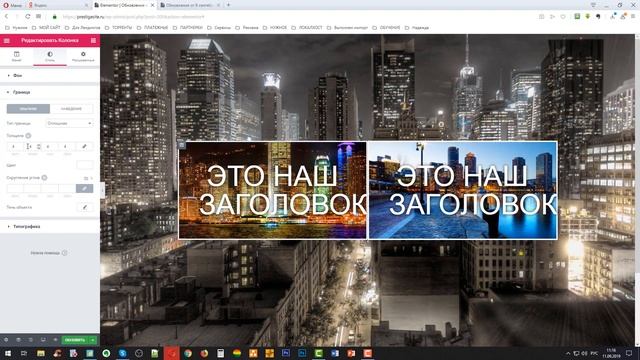Image resolution: width=640 pixels, height=360 pixels.
Task: Click the heart bookmark icon in address bar
Action: (563, 17)
